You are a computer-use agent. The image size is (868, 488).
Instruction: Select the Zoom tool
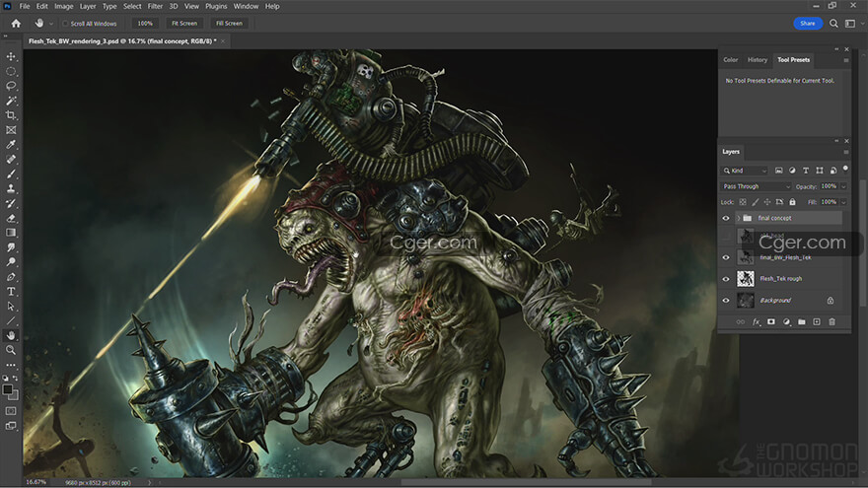(11, 350)
